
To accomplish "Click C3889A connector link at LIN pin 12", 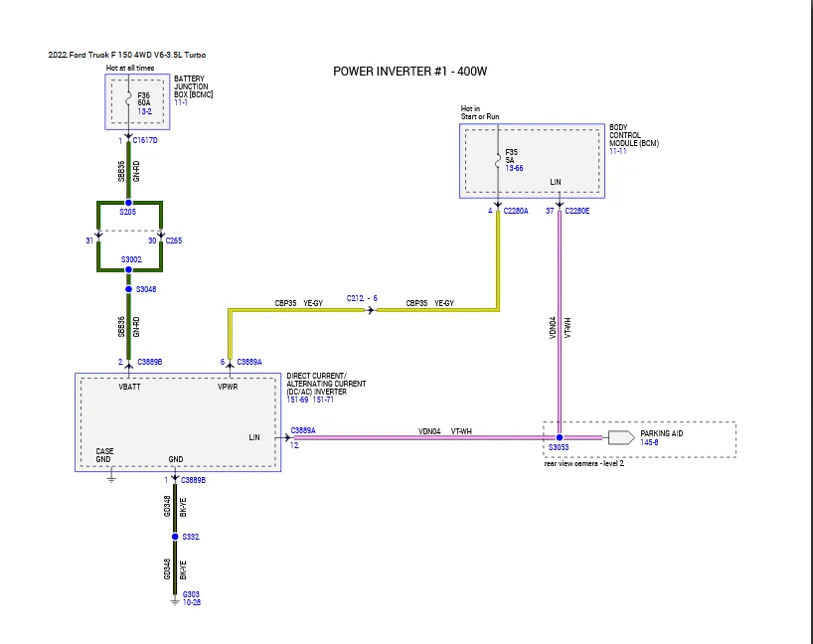I will pyautogui.click(x=303, y=430).
